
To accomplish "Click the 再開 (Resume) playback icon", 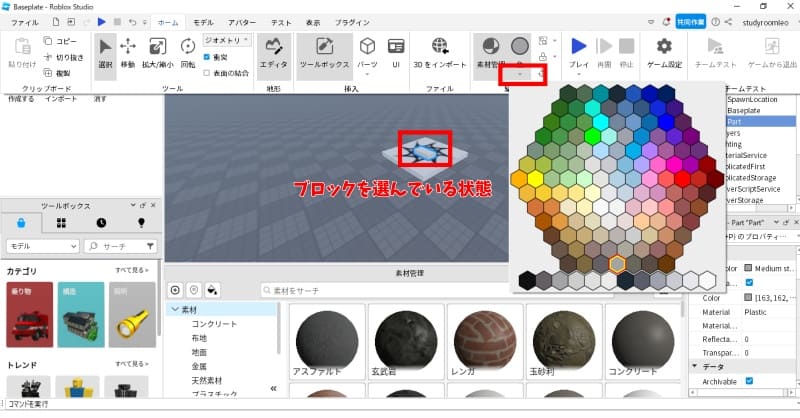I will click(x=604, y=46).
